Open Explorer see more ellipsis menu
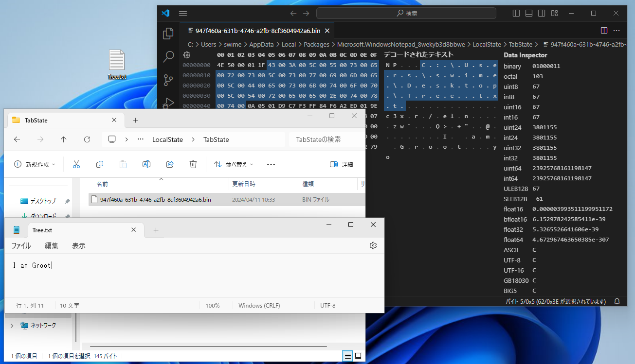Viewport: 635px width, 364px height. click(x=271, y=164)
